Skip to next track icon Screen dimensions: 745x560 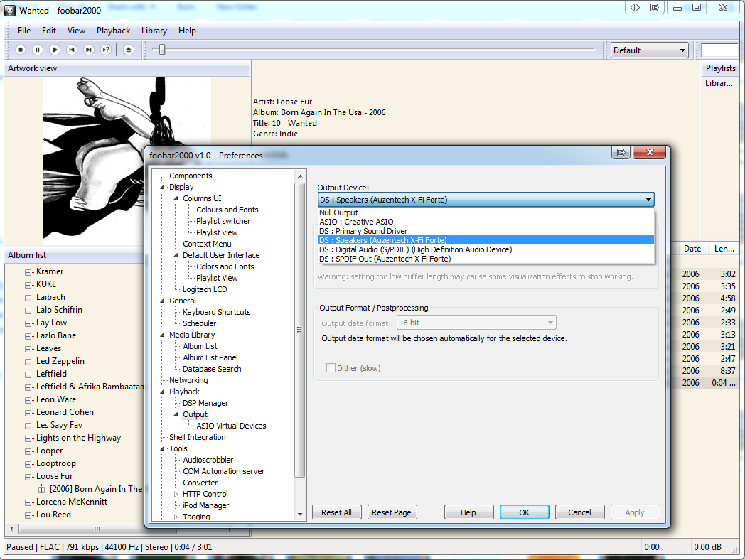(89, 50)
